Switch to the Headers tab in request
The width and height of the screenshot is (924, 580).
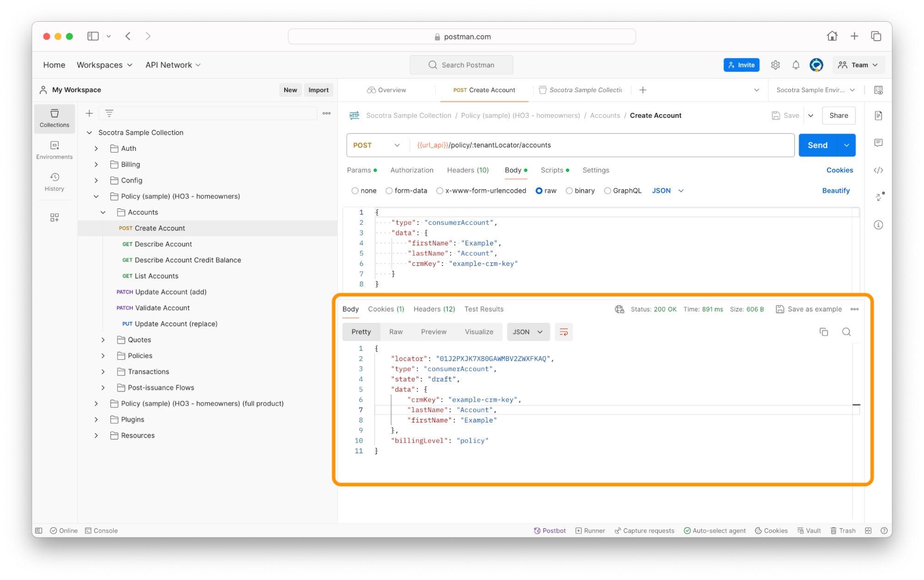467,169
